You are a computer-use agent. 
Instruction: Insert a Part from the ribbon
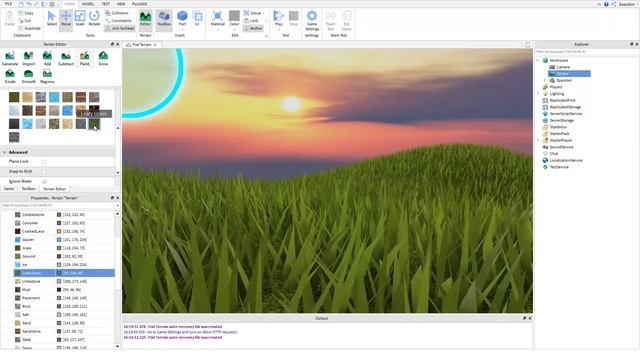(182, 19)
